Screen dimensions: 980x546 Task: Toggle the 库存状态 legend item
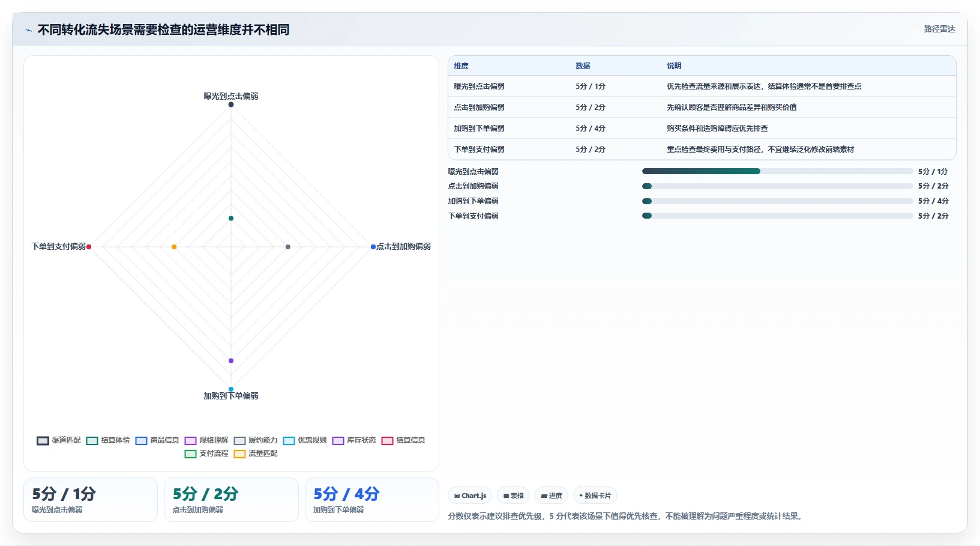[354, 440]
